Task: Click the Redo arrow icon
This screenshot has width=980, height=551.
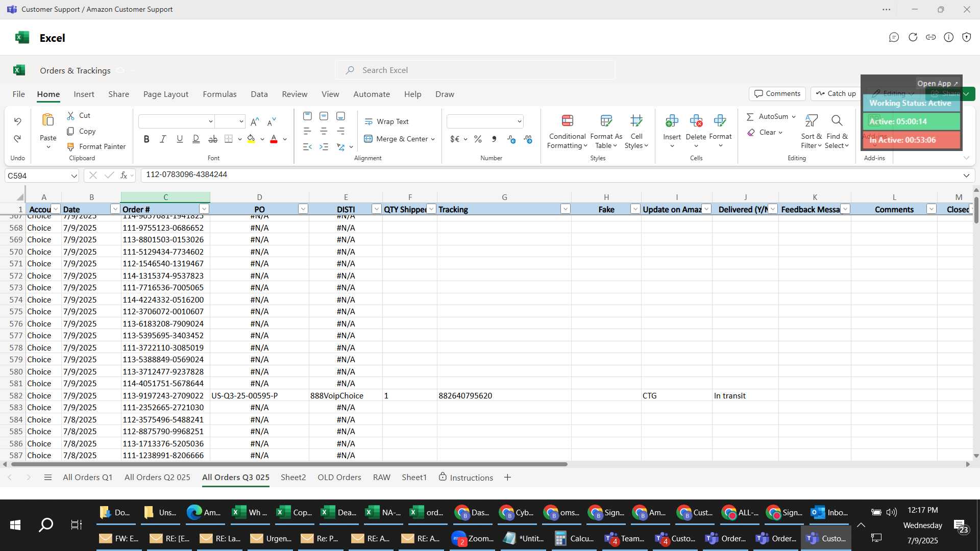Action: click(x=17, y=138)
